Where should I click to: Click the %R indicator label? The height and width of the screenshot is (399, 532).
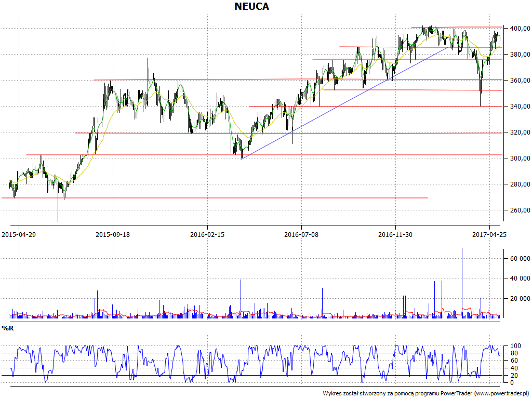coord(8,328)
